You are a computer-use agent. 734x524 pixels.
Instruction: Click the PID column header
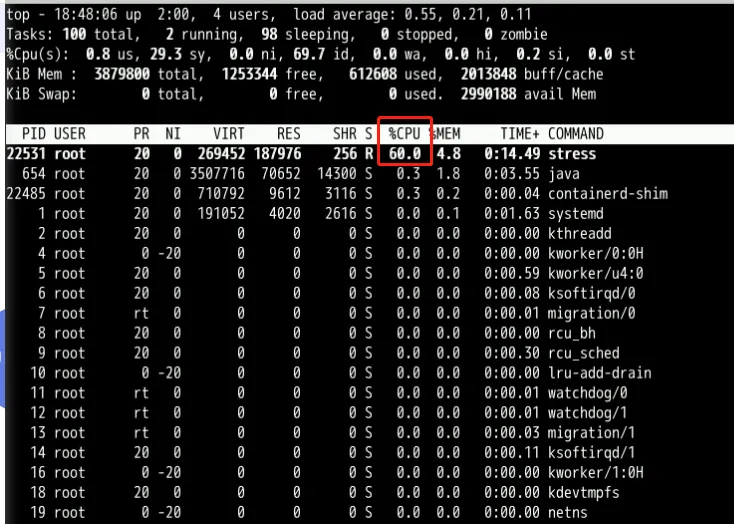click(34, 134)
